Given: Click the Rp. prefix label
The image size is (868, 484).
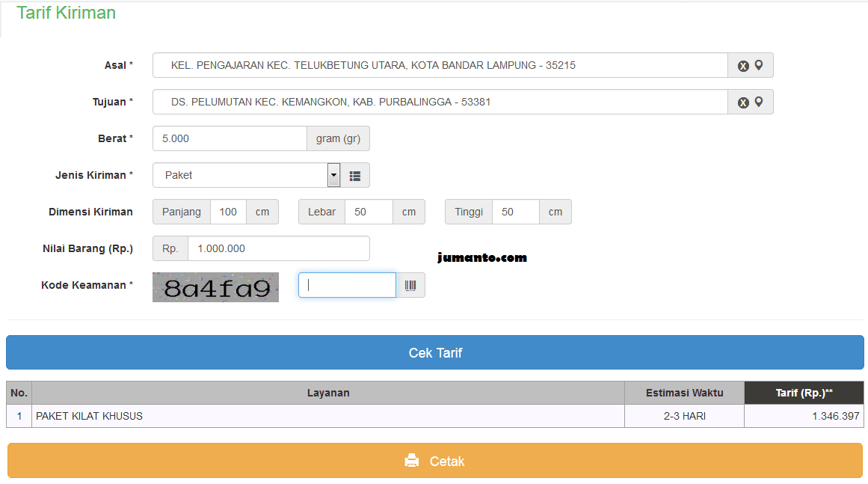Looking at the screenshot, I should tap(170, 248).
